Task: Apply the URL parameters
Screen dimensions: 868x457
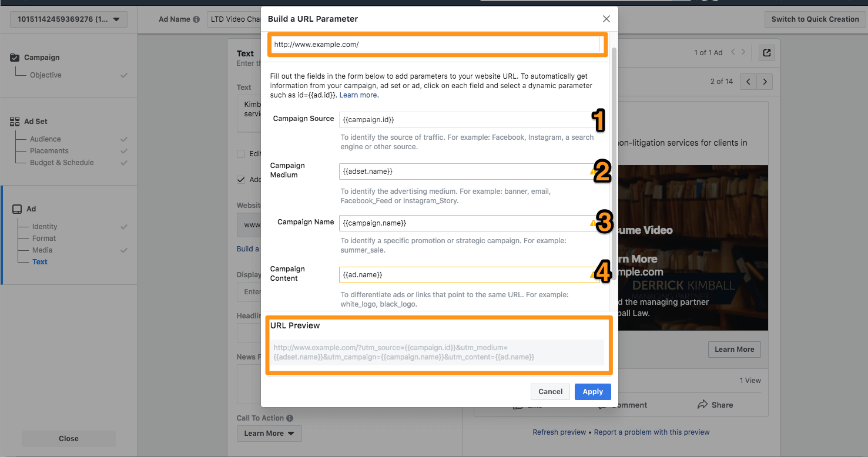Action: pos(592,392)
